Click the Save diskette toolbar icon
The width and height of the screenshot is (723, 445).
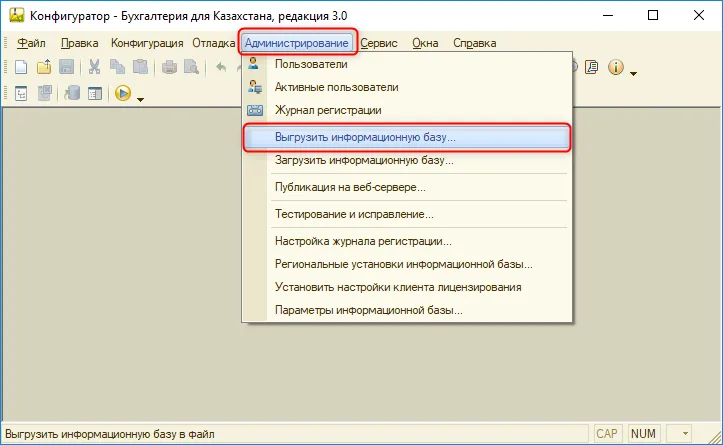coord(66,67)
